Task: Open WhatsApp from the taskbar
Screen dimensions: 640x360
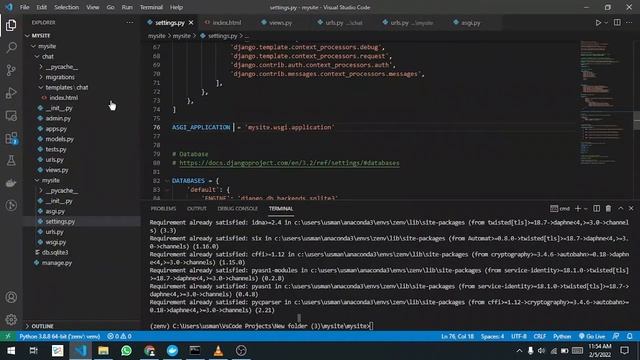Action: click(126, 351)
